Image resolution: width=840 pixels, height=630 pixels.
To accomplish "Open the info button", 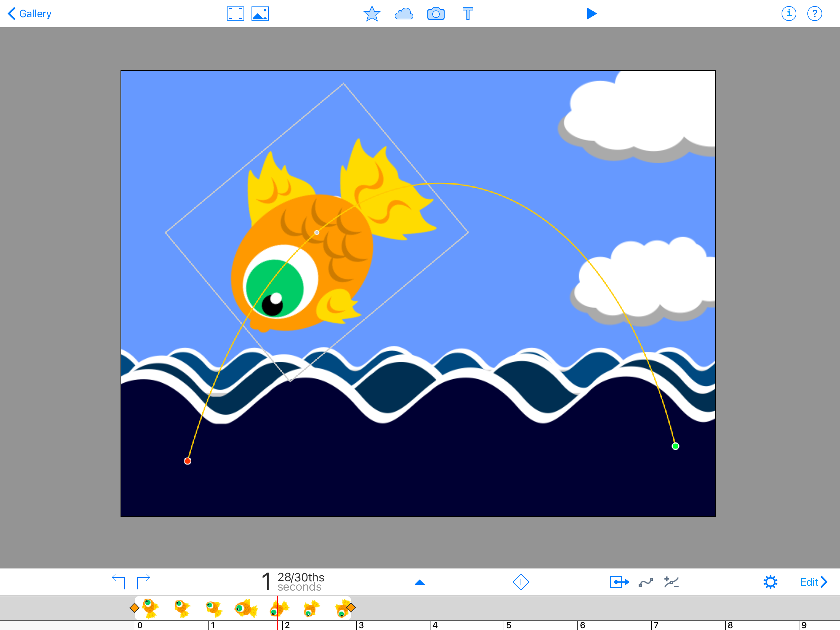I will [x=788, y=14].
